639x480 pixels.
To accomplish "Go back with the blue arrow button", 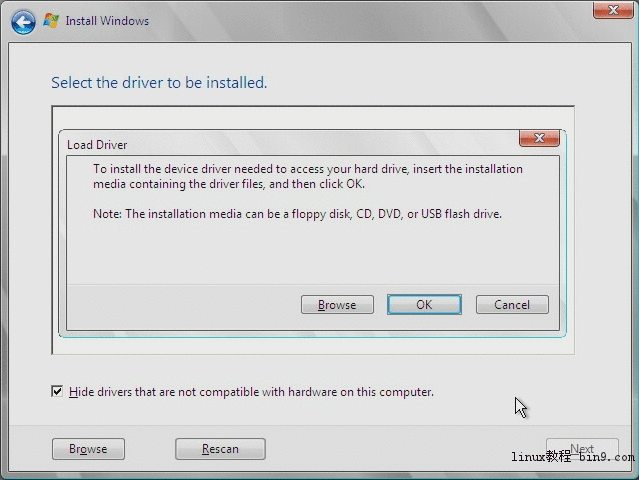I will pos(23,22).
